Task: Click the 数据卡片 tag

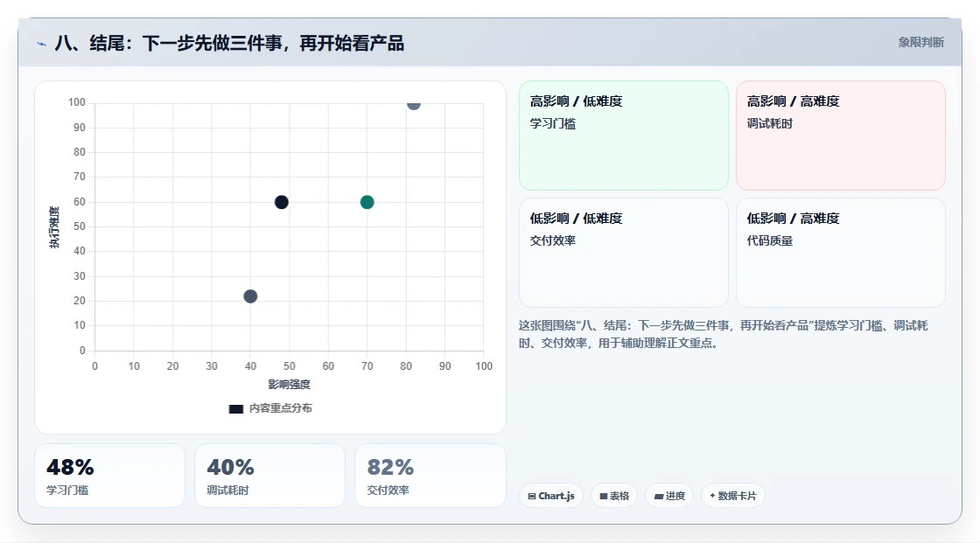Action: coord(733,496)
